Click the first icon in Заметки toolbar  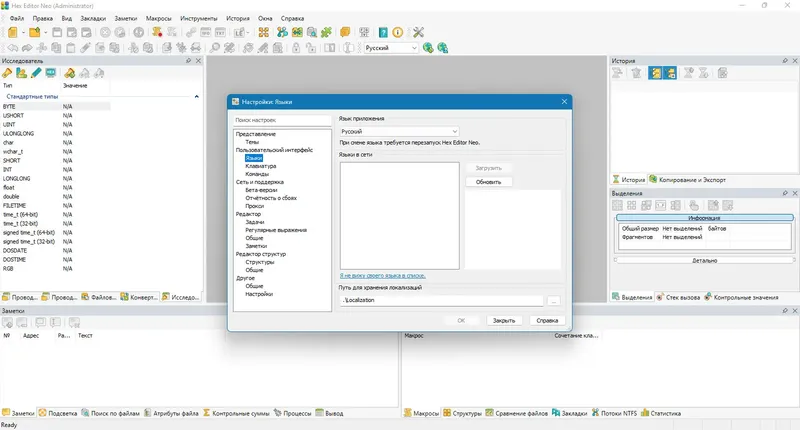click(x=7, y=322)
